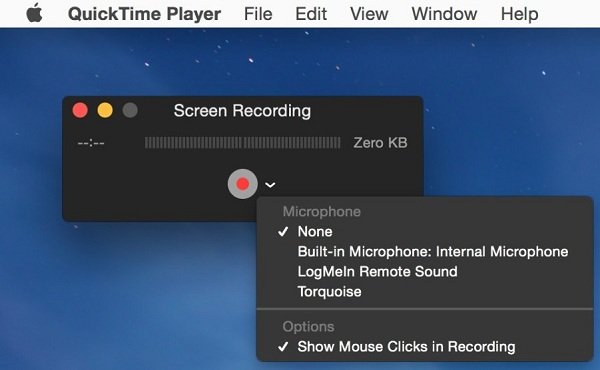The image size is (600, 370).
Task: Open the View menu
Action: tap(369, 14)
